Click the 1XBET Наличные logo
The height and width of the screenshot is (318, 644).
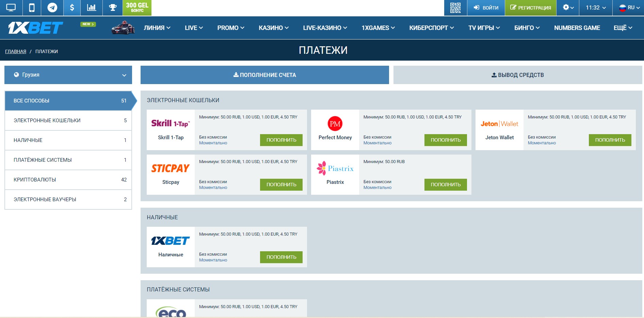pos(171,241)
